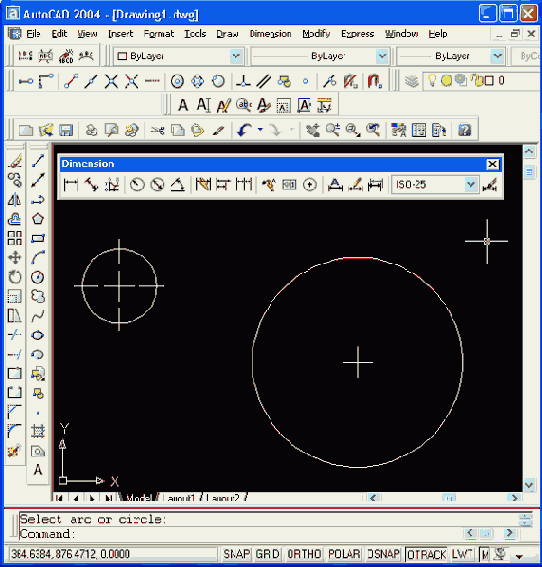Open the Insert menu
The image size is (542, 567).
point(121,34)
